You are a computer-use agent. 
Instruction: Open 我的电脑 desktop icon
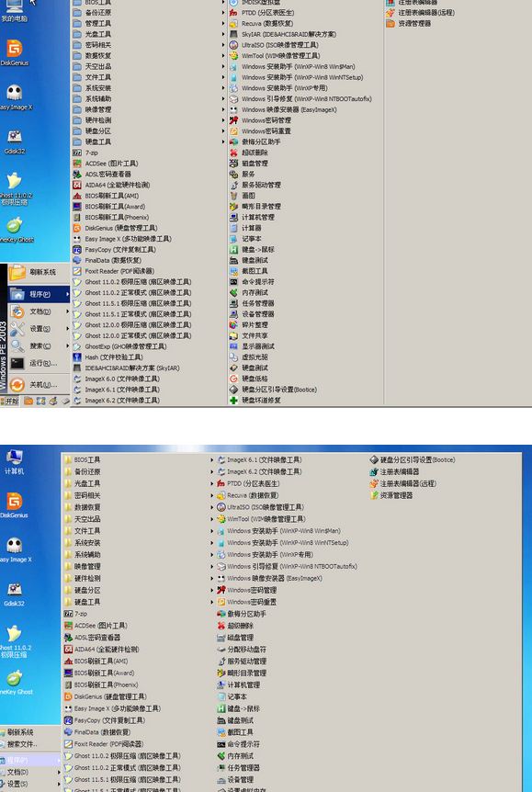[14, 11]
